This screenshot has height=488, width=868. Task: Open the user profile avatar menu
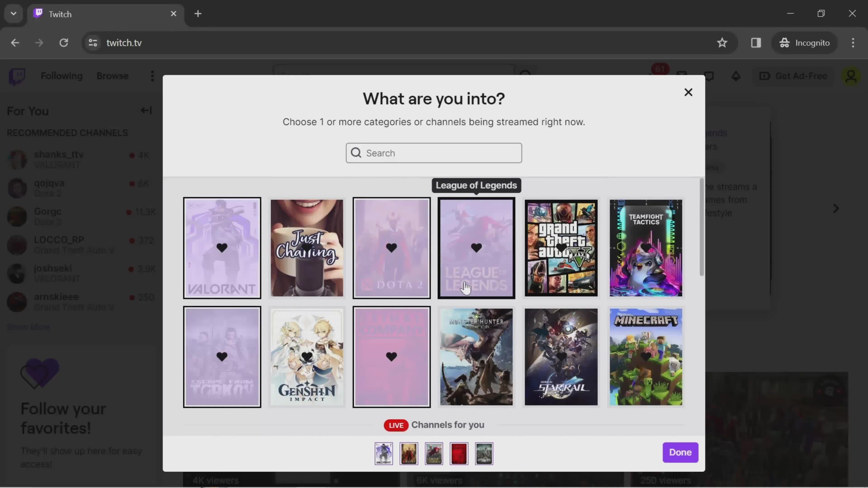(851, 76)
